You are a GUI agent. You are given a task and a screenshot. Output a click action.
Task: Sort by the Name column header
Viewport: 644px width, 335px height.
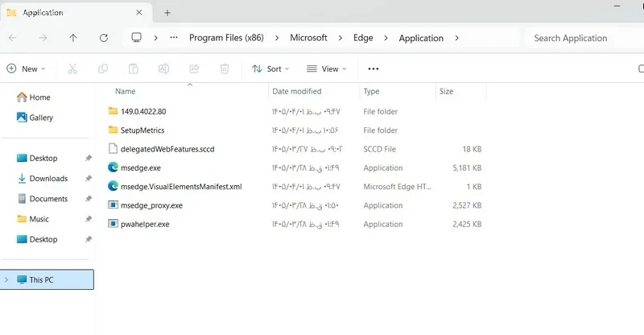point(126,91)
